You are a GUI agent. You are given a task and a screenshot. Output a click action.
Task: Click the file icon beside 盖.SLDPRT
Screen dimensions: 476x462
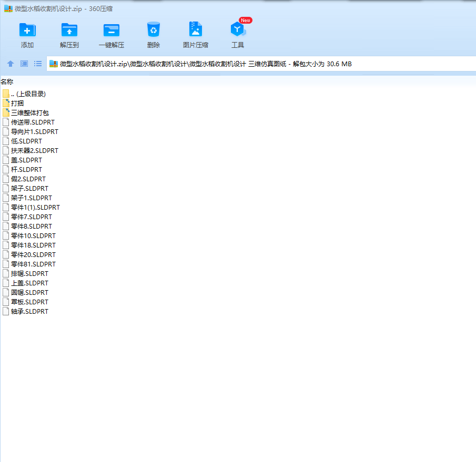point(6,160)
